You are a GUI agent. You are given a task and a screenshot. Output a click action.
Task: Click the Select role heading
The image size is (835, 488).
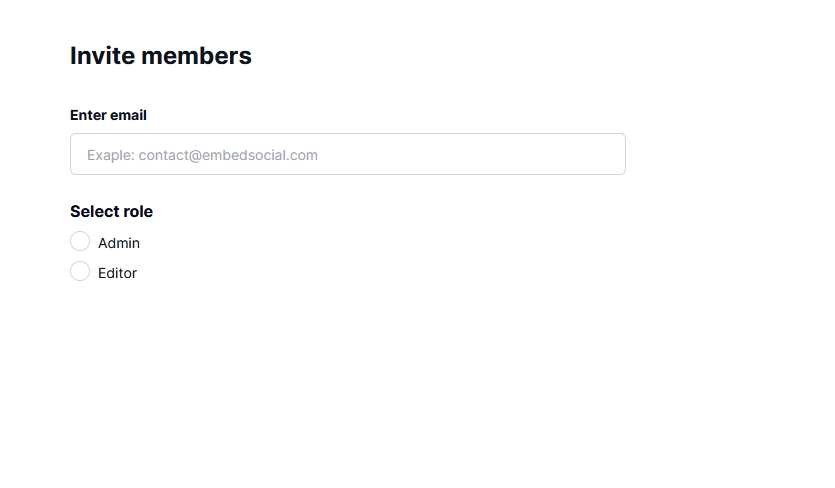pos(111,211)
